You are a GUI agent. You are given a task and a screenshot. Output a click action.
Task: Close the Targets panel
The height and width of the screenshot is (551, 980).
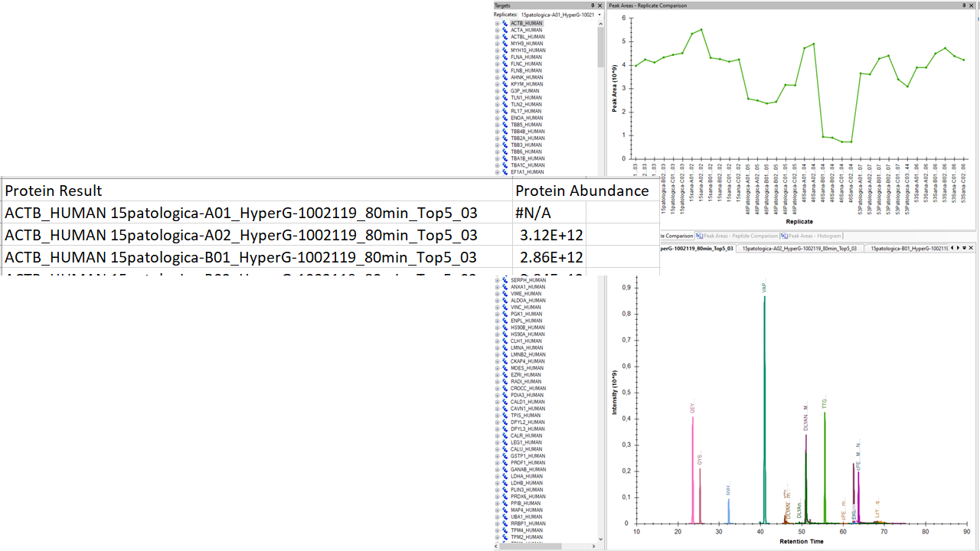click(600, 5)
